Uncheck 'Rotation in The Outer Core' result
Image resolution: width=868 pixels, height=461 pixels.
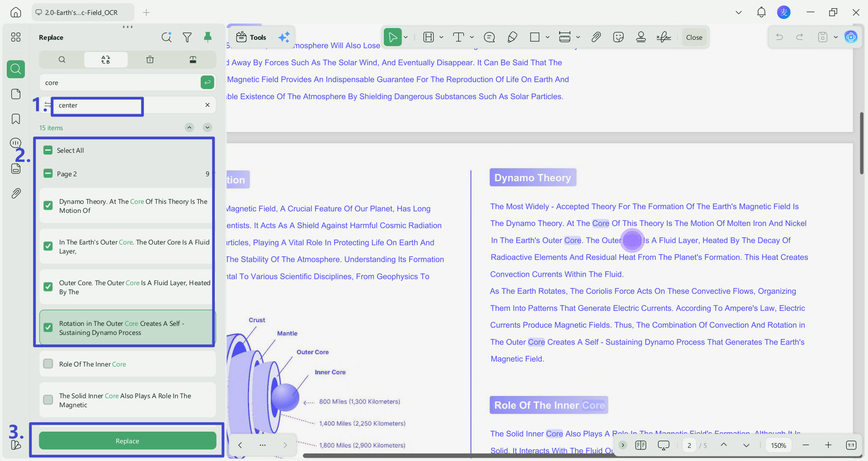point(48,328)
